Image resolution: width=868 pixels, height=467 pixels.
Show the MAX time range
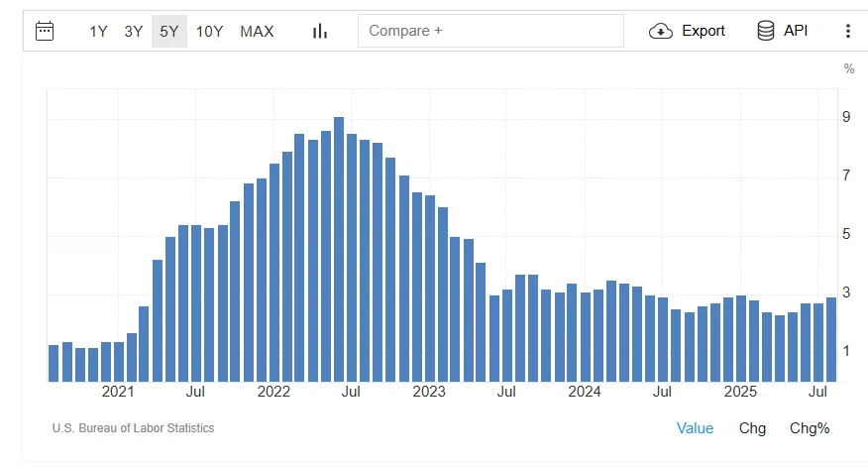click(x=257, y=31)
